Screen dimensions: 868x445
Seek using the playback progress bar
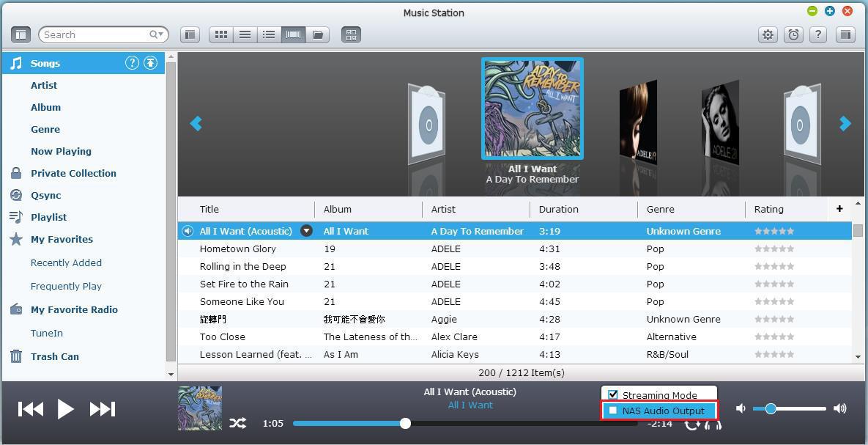pyautogui.click(x=464, y=424)
